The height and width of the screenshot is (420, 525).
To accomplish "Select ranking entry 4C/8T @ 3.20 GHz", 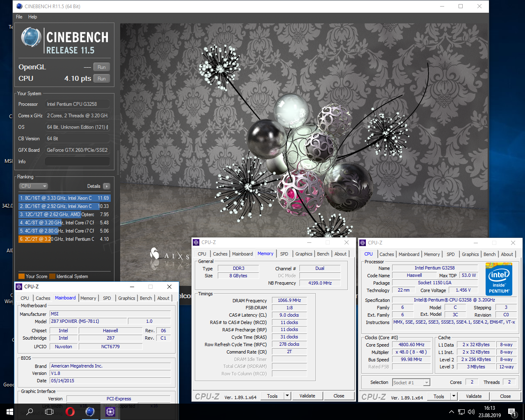I will point(64,223).
